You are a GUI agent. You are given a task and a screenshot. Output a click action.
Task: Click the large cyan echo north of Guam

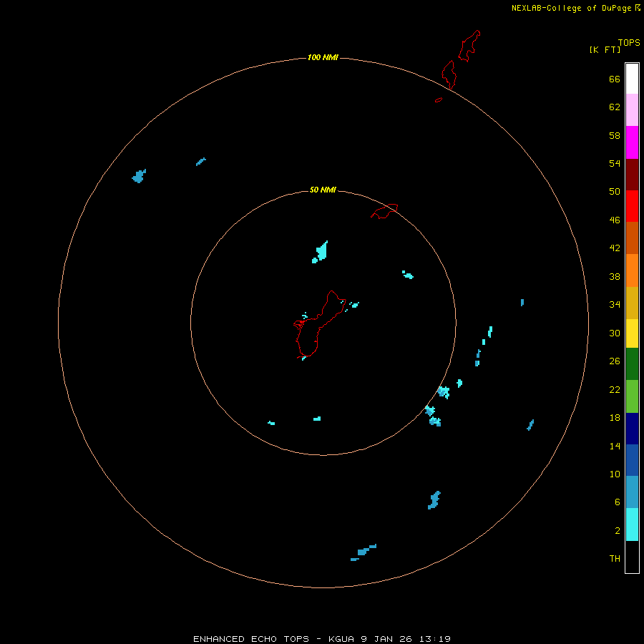coord(321,252)
